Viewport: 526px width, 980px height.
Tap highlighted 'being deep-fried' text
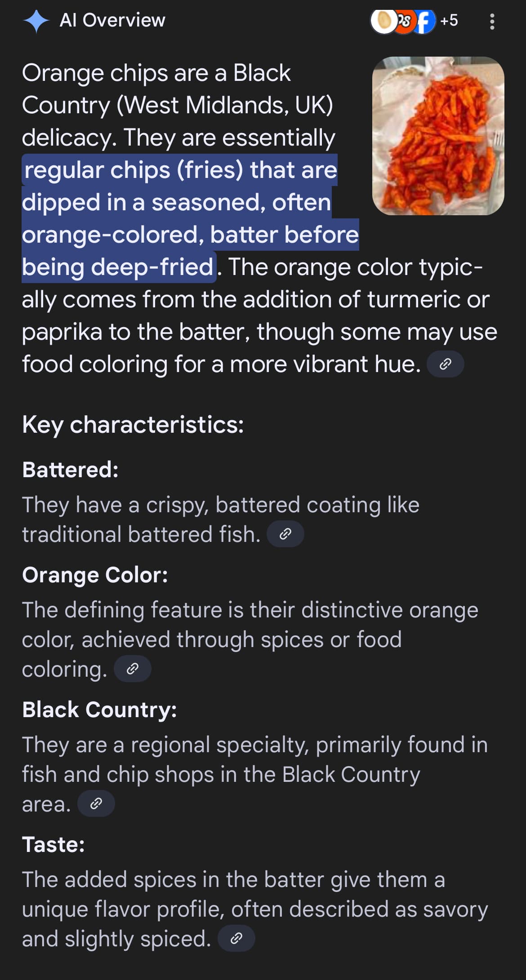[118, 267]
